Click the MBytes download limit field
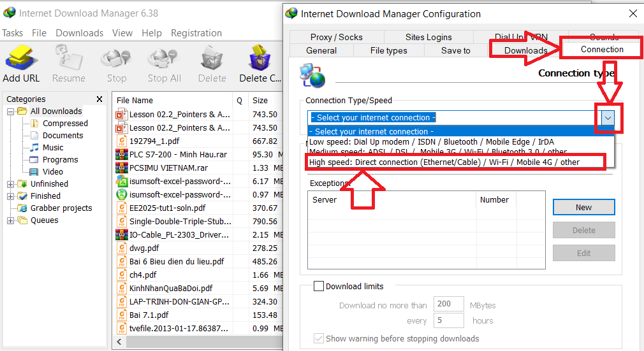The image size is (644, 351). pos(448,304)
